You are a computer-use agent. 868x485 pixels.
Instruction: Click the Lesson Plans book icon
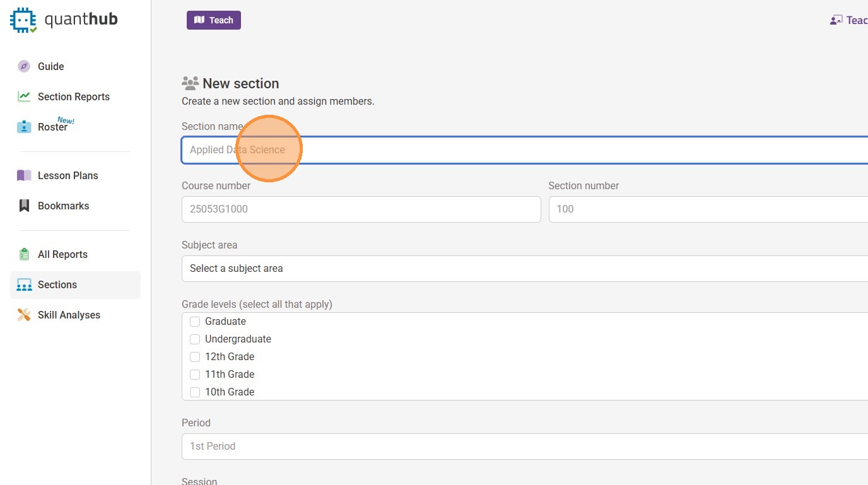coord(24,175)
